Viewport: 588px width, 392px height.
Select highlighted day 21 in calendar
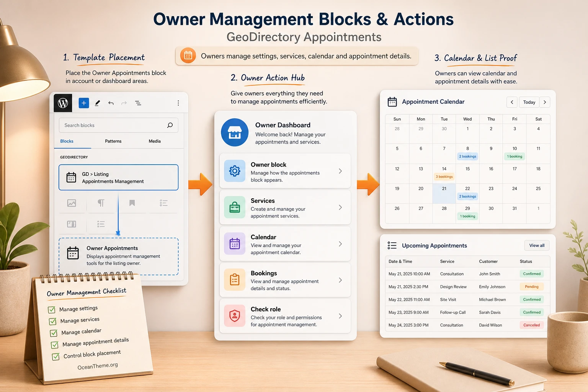point(444,193)
